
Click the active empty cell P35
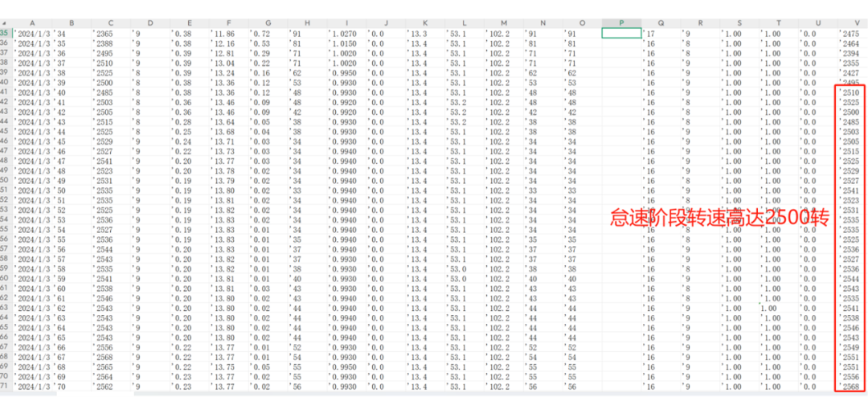coord(621,33)
